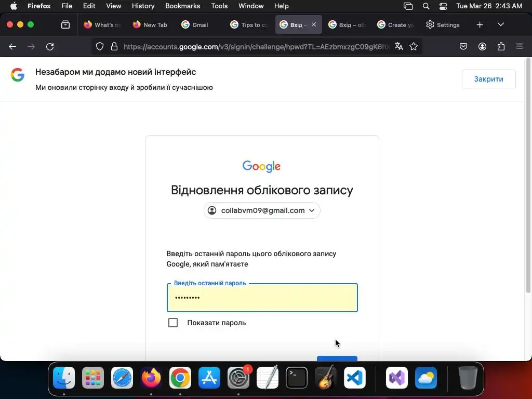Switch to the Create y… tab

click(x=395, y=25)
